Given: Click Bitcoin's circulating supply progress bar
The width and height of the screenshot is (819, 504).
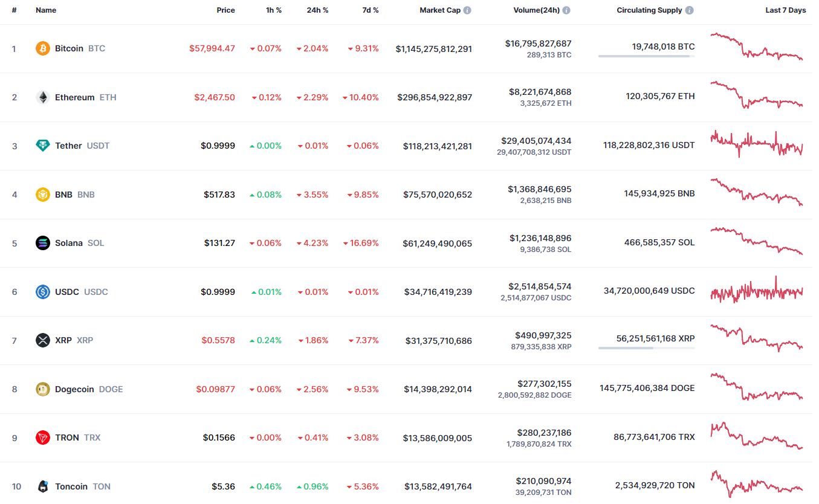Looking at the screenshot, I should pos(646,56).
